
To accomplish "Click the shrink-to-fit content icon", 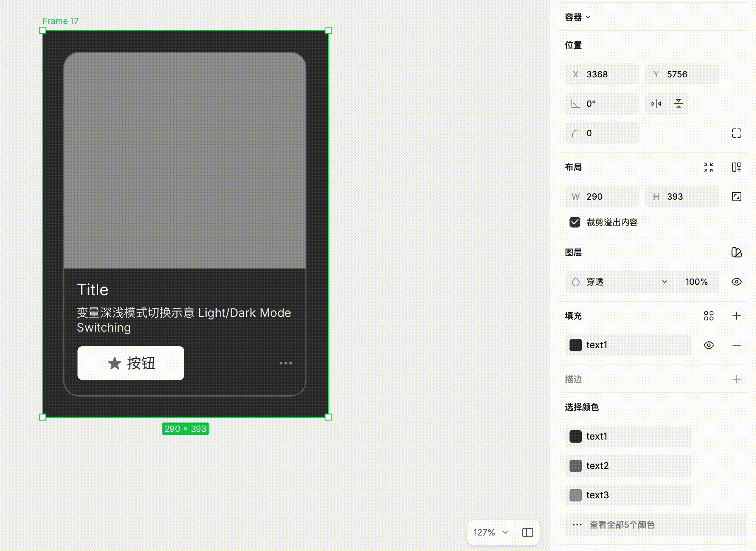I will 709,167.
